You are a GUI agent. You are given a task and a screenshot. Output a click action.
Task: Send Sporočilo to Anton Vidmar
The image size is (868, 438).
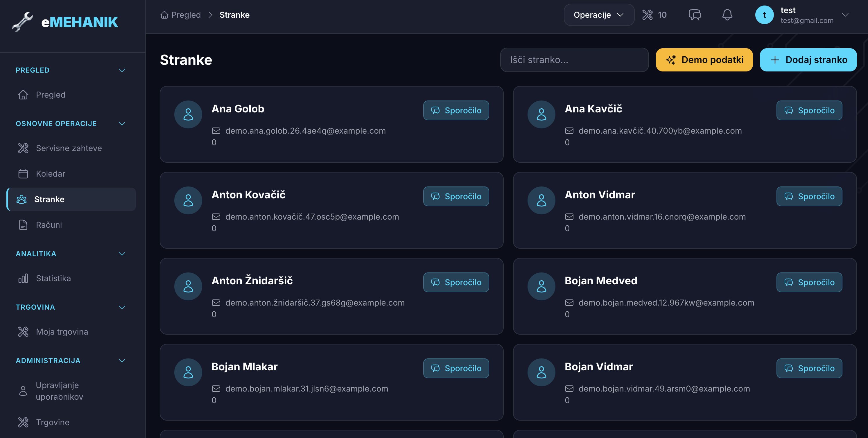click(x=809, y=196)
